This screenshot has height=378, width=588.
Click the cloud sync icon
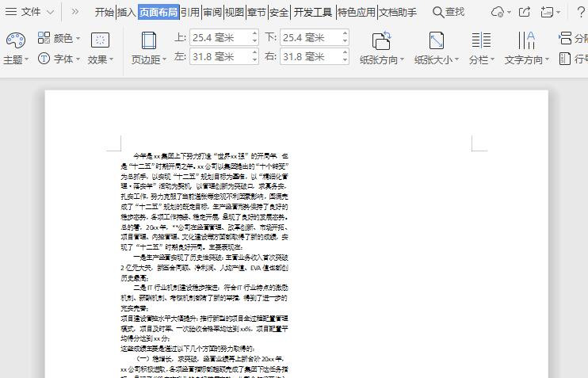pos(498,12)
